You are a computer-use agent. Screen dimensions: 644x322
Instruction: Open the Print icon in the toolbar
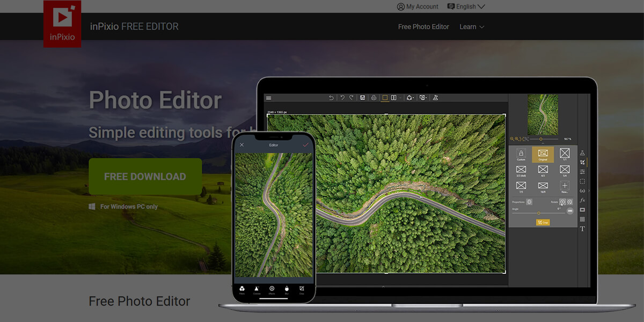coord(374,98)
